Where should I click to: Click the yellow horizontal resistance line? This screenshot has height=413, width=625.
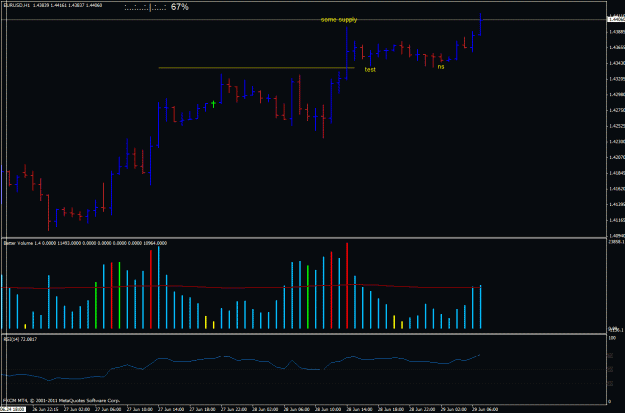(256, 68)
